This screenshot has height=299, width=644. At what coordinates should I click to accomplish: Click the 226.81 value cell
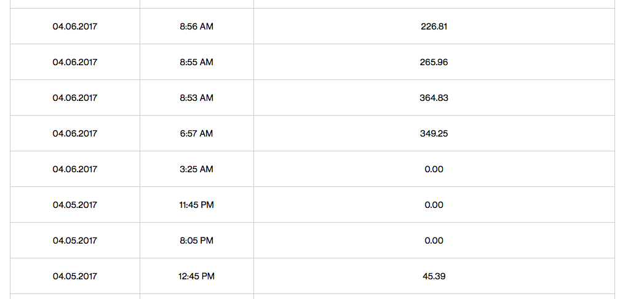(434, 26)
